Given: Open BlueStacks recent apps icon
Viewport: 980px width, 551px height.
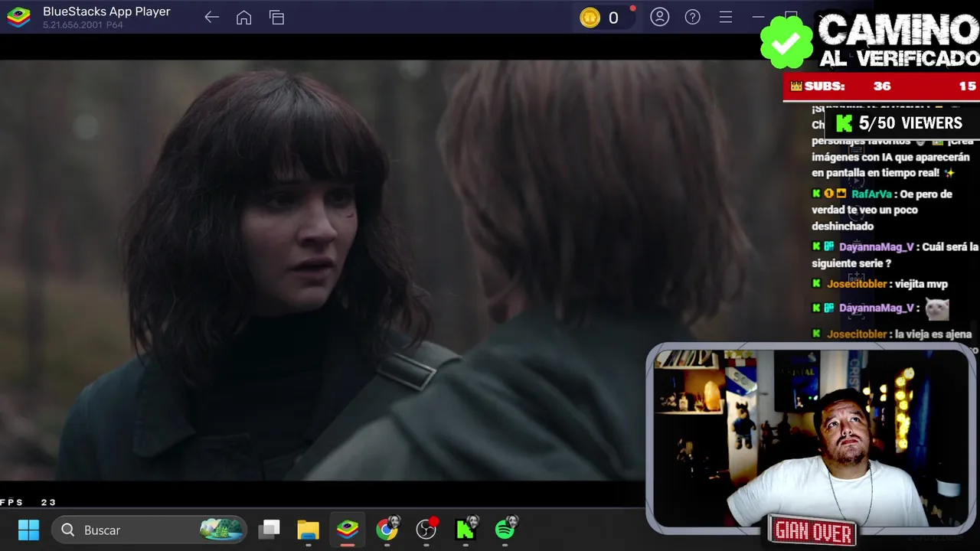Looking at the screenshot, I should point(277,18).
